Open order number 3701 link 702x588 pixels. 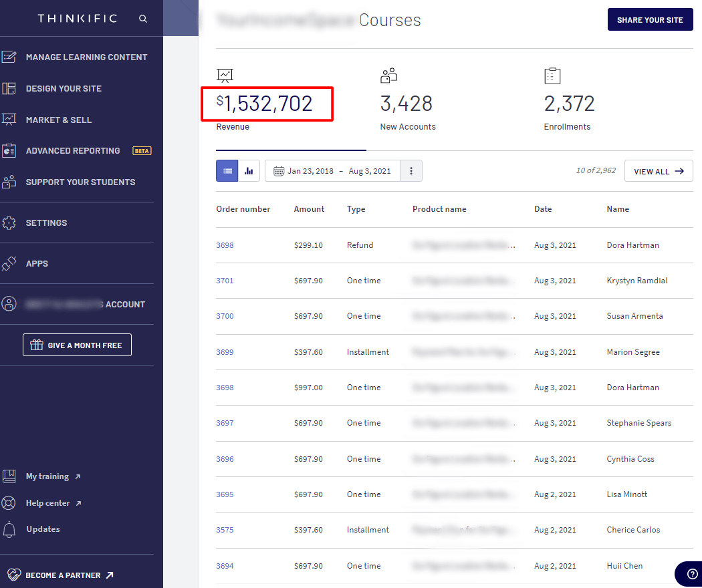coord(225,281)
